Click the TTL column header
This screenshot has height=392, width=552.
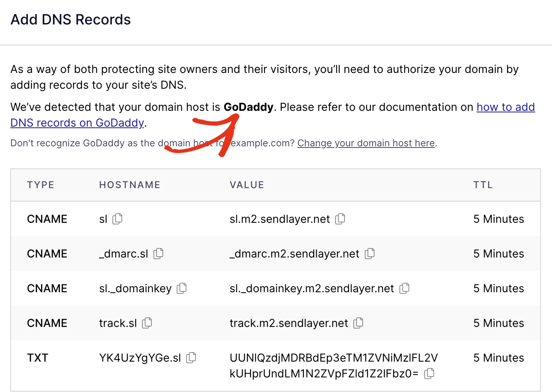pos(483,185)
